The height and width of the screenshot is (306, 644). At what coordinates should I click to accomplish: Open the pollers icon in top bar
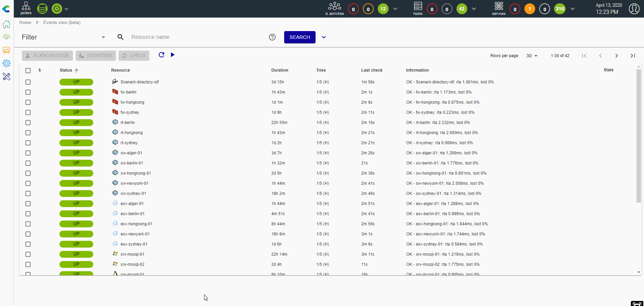coord(26,8)
